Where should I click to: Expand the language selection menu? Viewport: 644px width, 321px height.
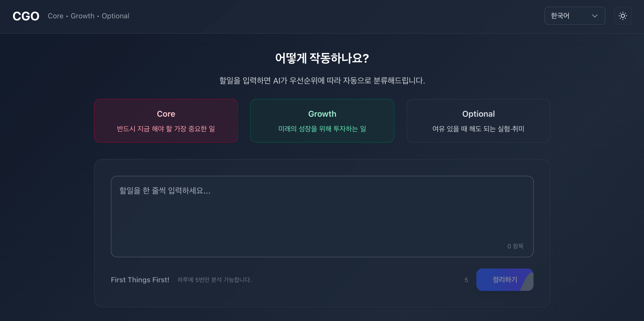575,16
